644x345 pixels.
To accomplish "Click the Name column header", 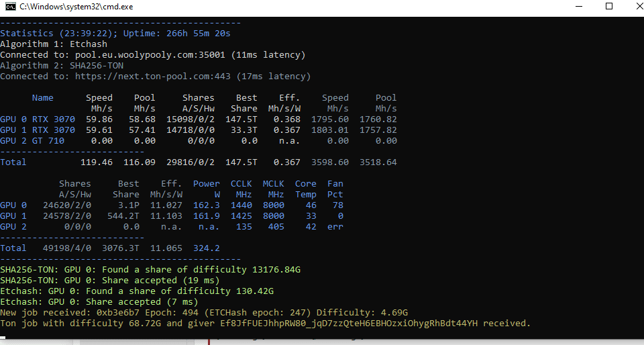I will [43, 97].
